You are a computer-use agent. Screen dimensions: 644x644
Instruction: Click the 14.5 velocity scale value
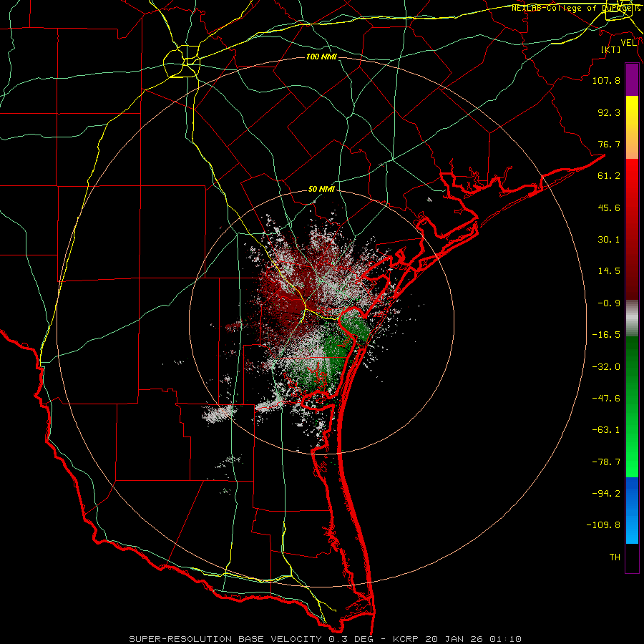coord(609,271)
